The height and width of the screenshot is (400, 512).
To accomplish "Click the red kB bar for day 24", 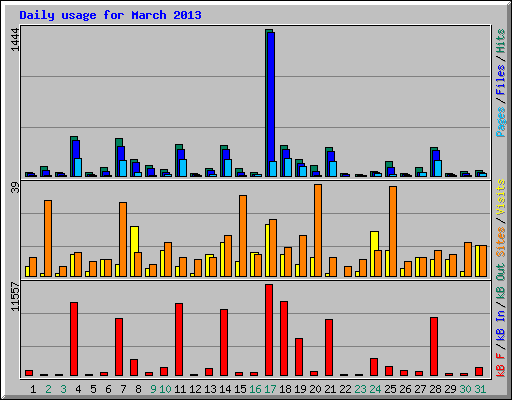I will click(x=374, y=367).
